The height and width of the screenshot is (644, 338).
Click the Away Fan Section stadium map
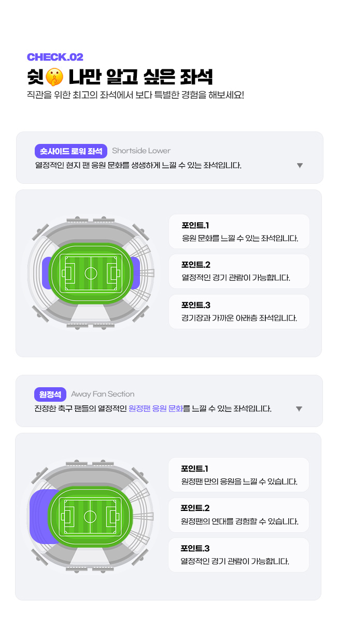click(x=90, y=516)
